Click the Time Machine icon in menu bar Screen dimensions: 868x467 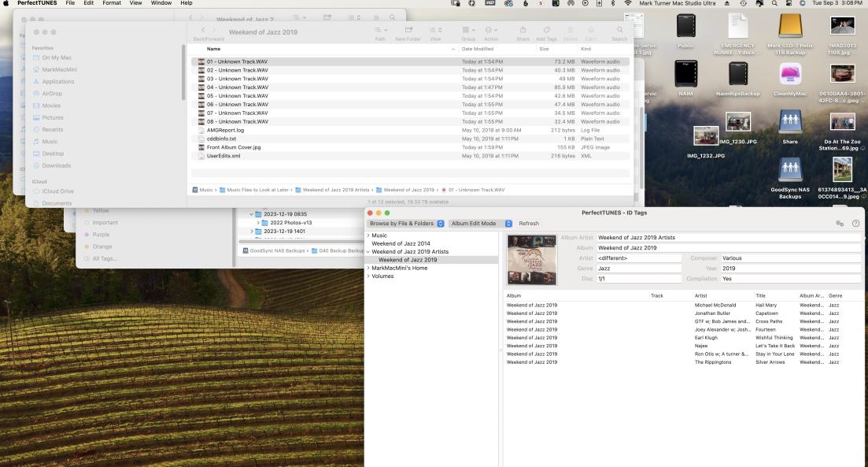click(x=744, y=3)
